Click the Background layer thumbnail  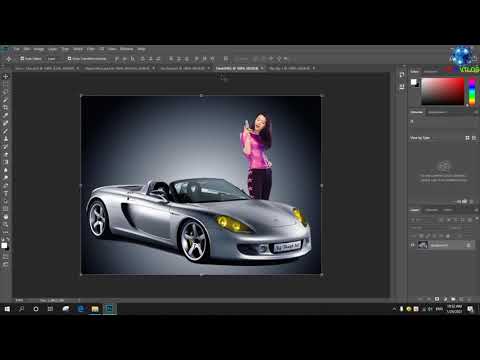pyautogui.click(x=423, y=245)
